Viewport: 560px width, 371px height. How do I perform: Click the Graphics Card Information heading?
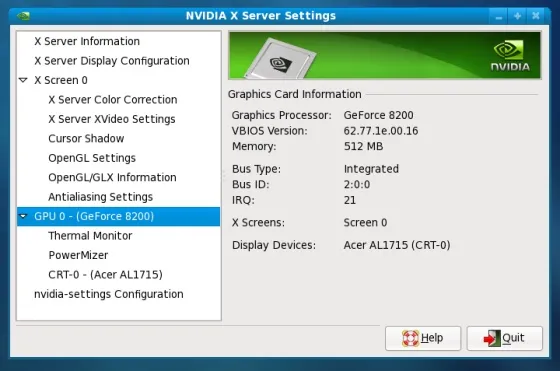(295, 94)
